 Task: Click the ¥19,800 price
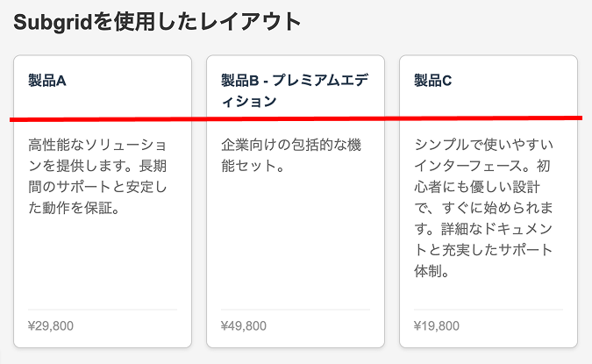point(437,325)
